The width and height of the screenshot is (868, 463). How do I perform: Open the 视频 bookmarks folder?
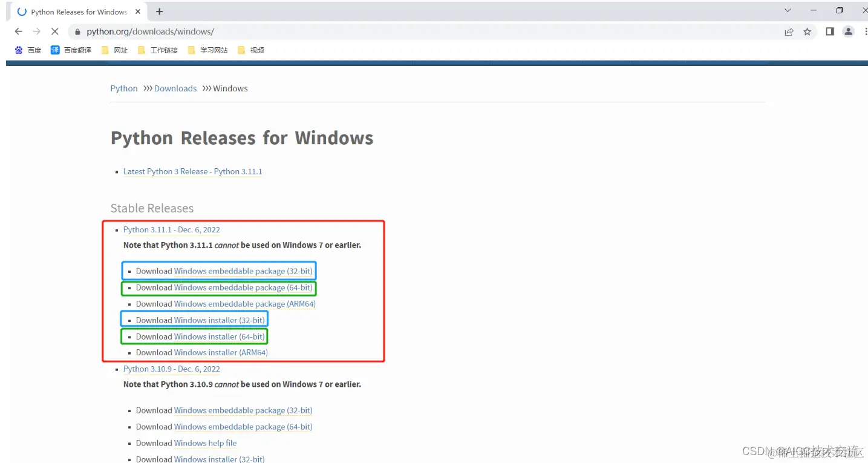[x=251, y=50]
